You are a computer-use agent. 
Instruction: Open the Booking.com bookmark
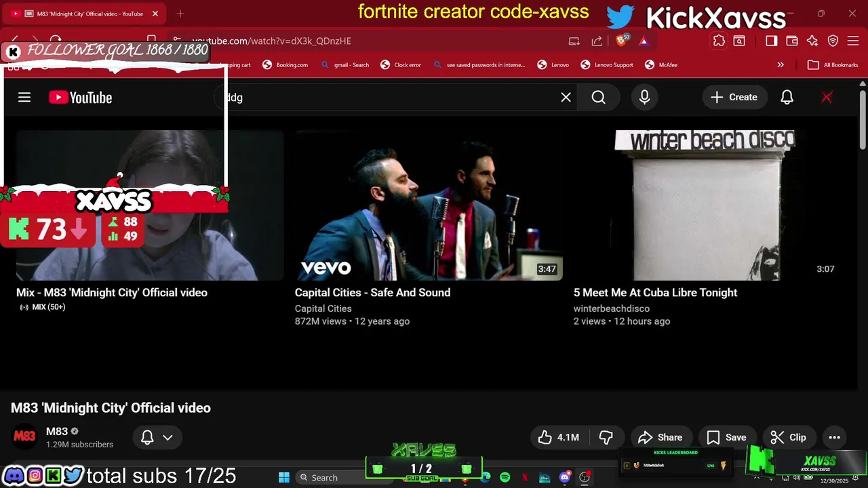point(285,65)
